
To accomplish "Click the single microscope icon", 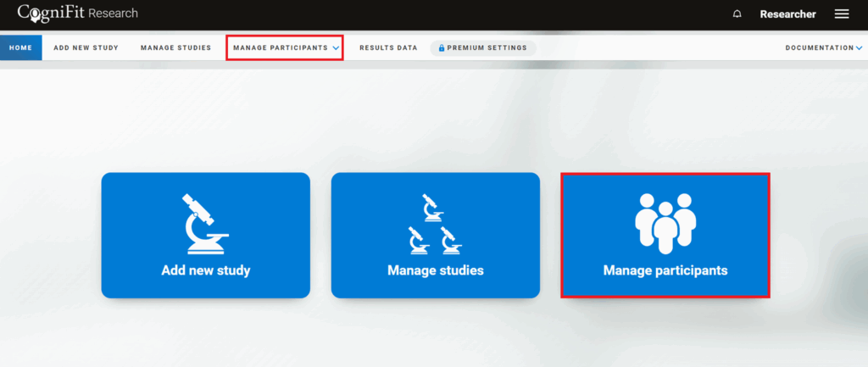I will [x=205, y=224].
